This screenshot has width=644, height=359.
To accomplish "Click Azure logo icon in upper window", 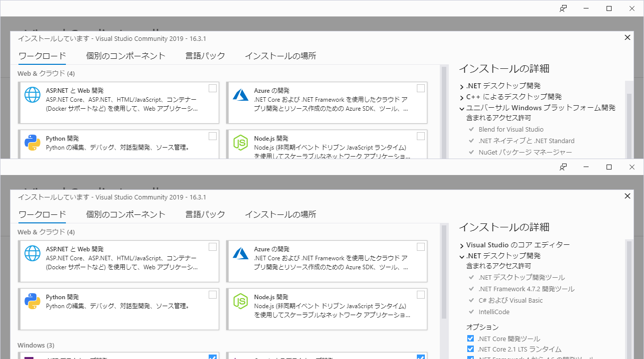I will pyautogui.click(x=241, y=95).
